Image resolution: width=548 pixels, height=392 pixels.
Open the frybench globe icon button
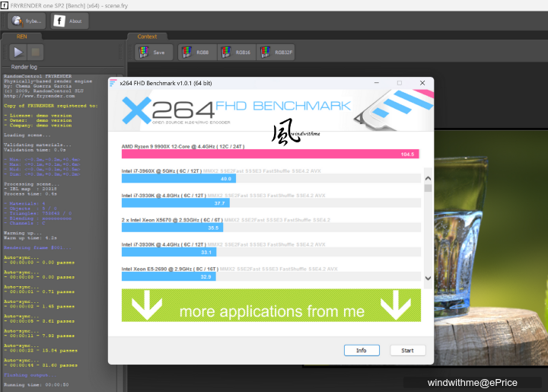(x=27, y=21)
